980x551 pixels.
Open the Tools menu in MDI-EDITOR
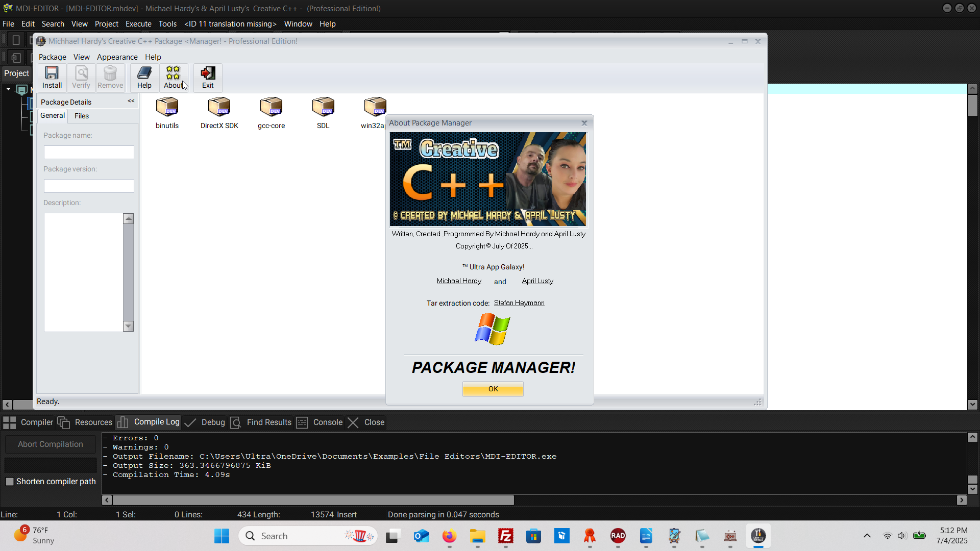[x=167, y=24]
